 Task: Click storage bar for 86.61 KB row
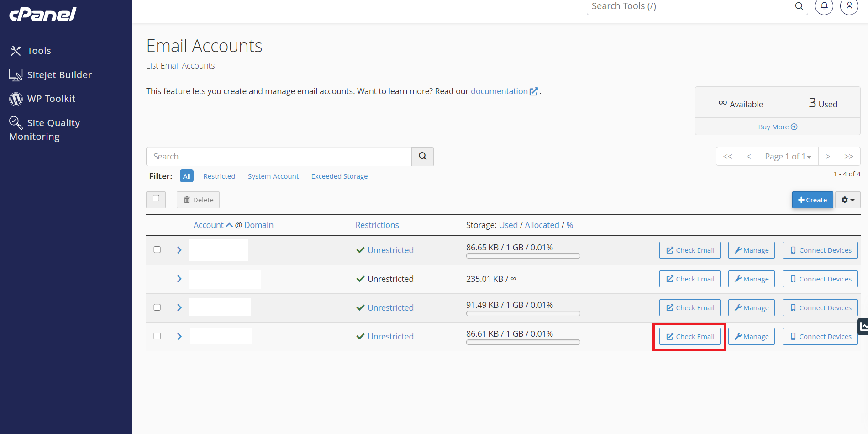click(x=523, y=342)
